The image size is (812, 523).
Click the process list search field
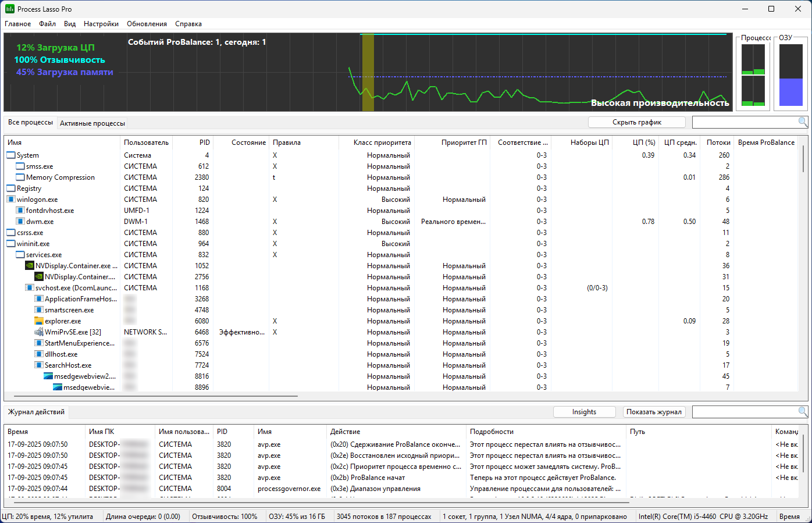[x=745, y=122]
